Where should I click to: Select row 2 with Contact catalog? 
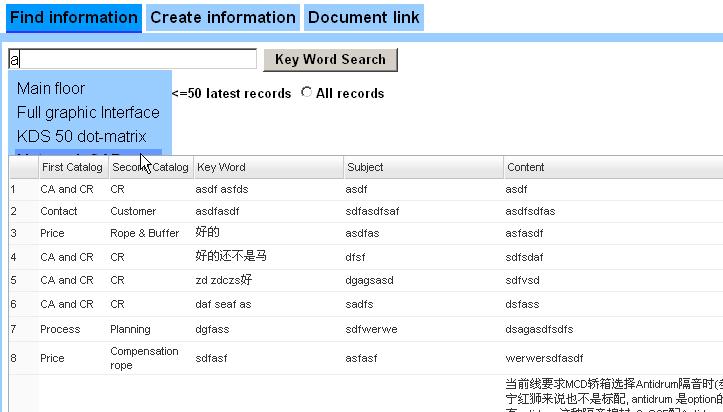(58, 211)
